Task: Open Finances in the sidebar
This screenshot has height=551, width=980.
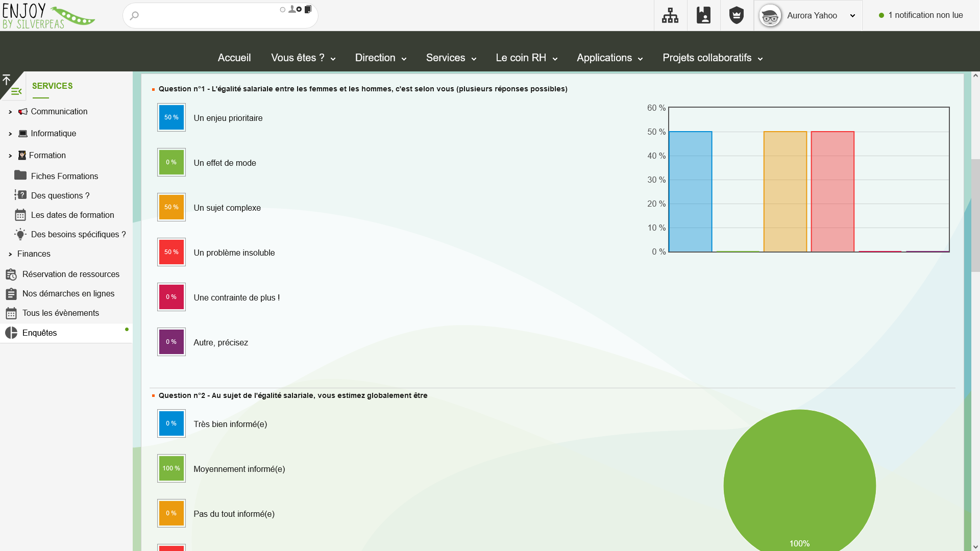Action: click(x=34, y=254)
